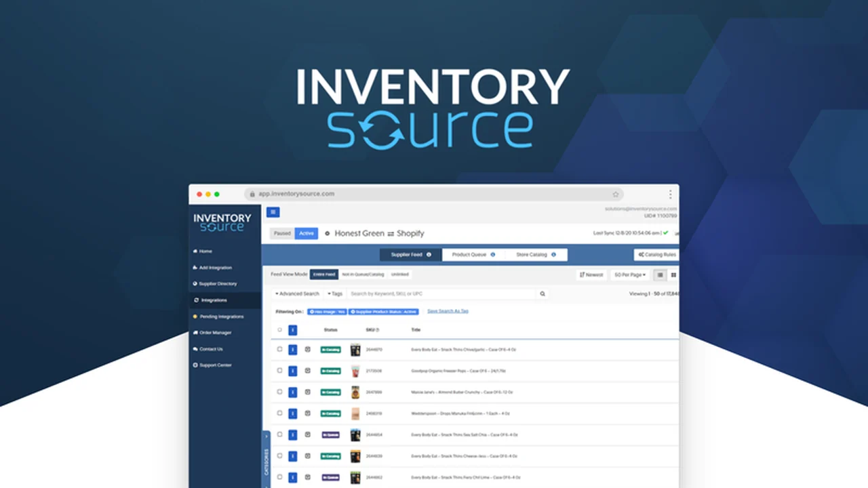Click the Store Catalog info icon
The width and height of the screenshot is (868, 488).
(553, 255)
